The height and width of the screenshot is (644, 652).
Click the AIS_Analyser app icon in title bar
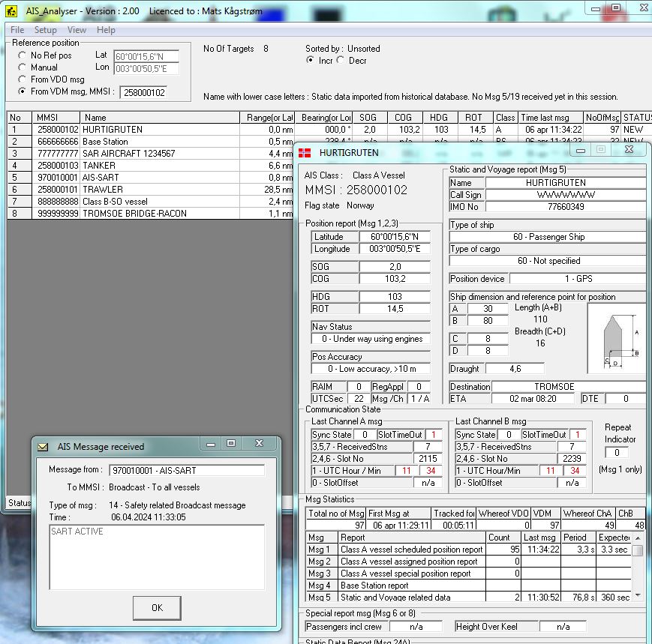coord(11,11)
